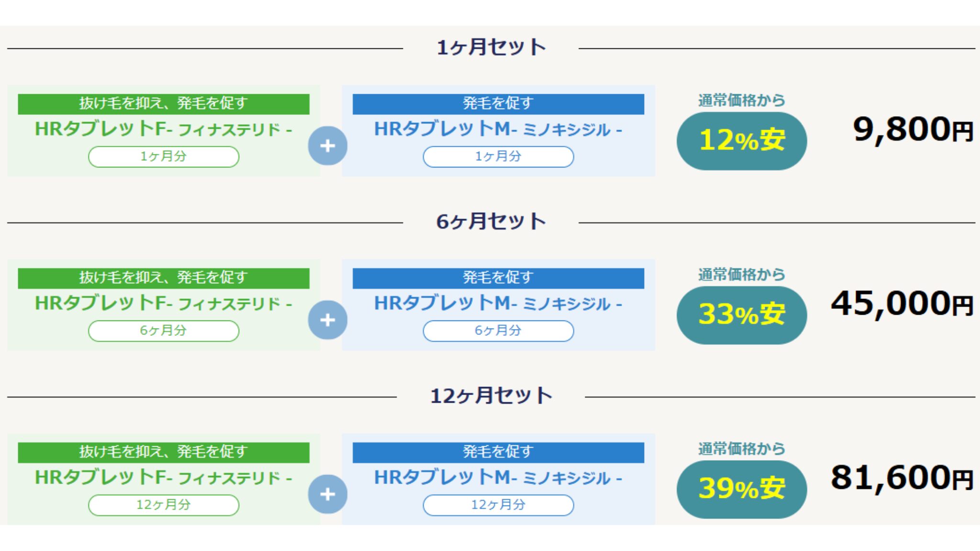Click the plus icon in 12-month set
This screenshot has width=980, height=551.
(327, 494)
